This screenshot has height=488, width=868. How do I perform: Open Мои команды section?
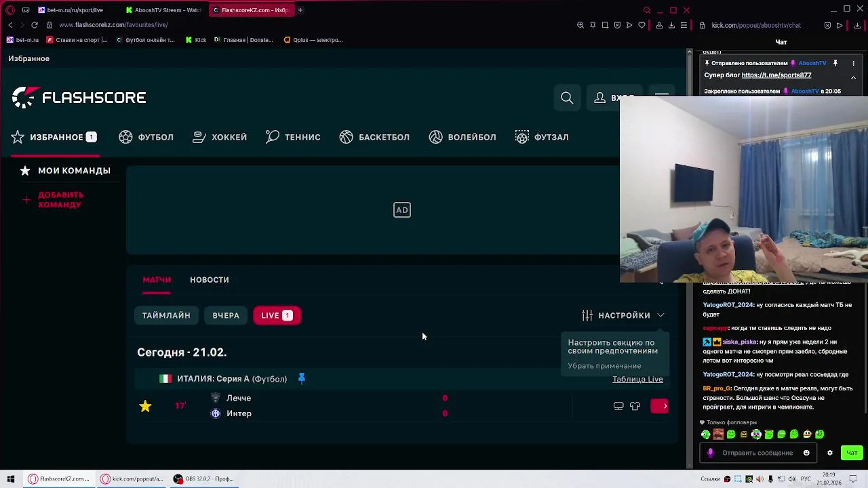pos(65,171)
